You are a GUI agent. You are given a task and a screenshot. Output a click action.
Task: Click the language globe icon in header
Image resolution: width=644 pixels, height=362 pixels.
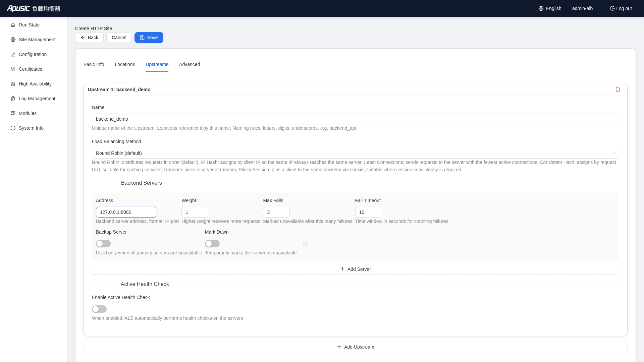[541, 8]
